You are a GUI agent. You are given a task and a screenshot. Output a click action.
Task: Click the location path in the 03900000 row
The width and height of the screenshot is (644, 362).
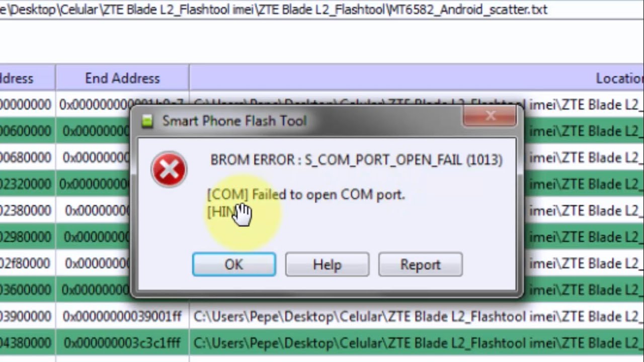(418, 316)
